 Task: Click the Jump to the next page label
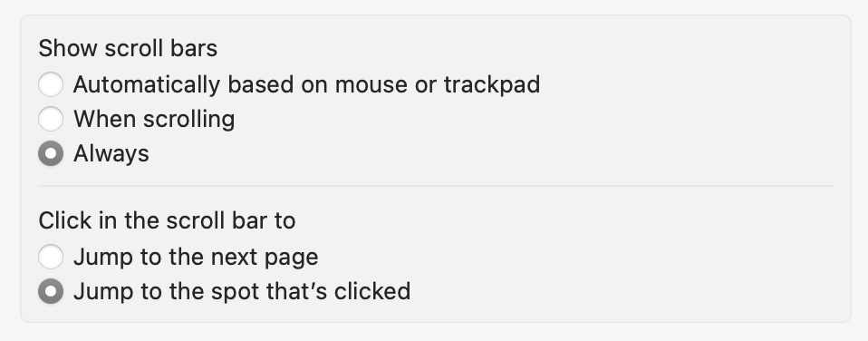[196, 257]
